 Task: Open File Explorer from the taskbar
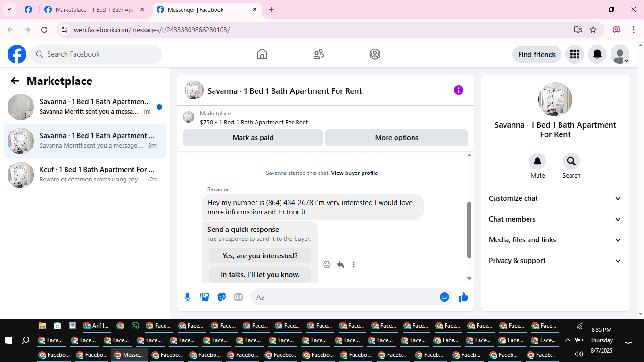[x=42, y=326]
